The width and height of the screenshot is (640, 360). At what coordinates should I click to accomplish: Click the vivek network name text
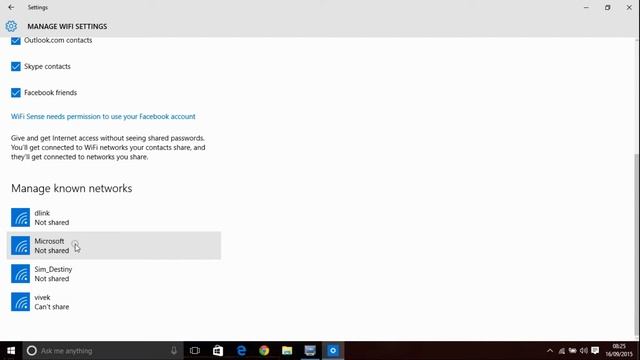tap(42, 298)
